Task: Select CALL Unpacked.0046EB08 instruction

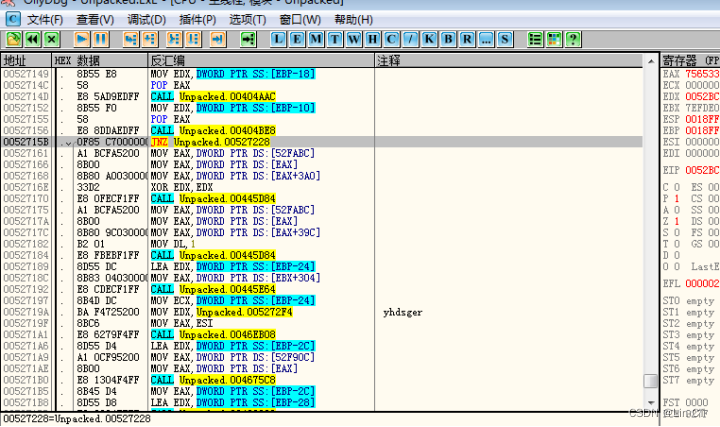Action: click(213, 334)
